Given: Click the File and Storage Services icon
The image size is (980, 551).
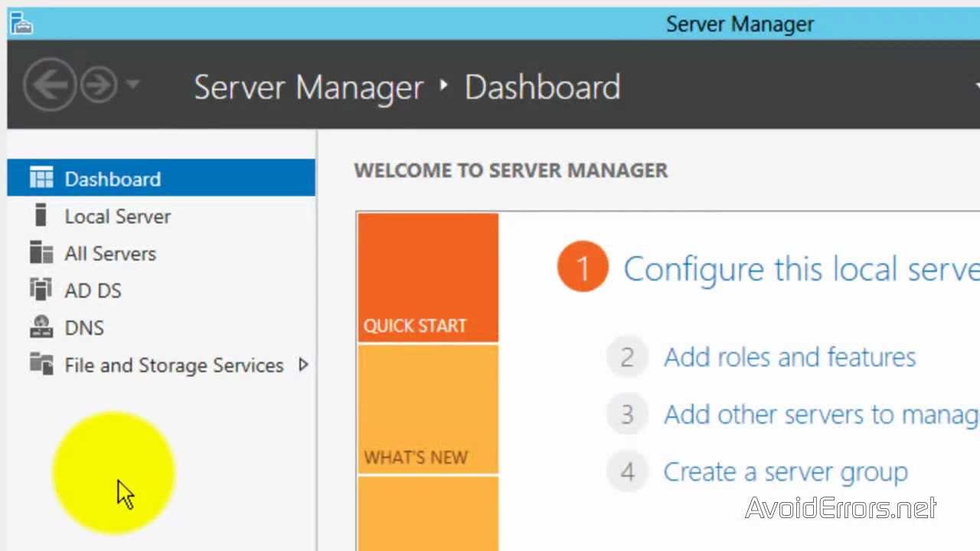Looking at the screenshot, I should 41,364.
